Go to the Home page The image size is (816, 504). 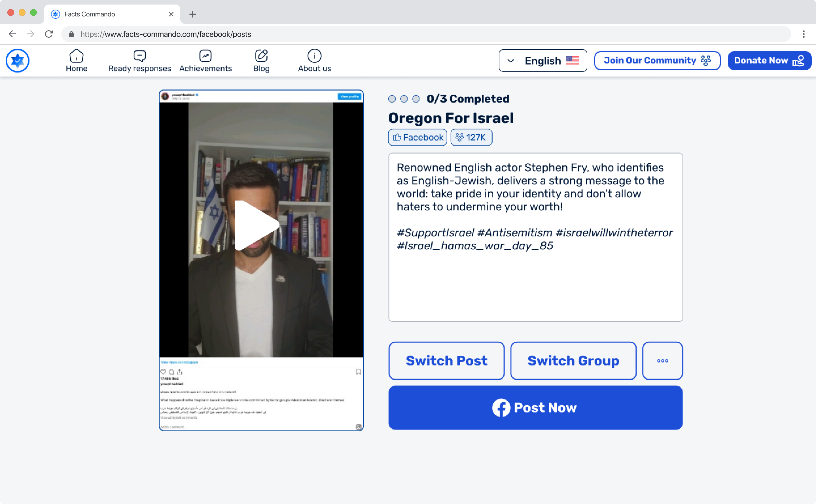(x=76, y=61)
